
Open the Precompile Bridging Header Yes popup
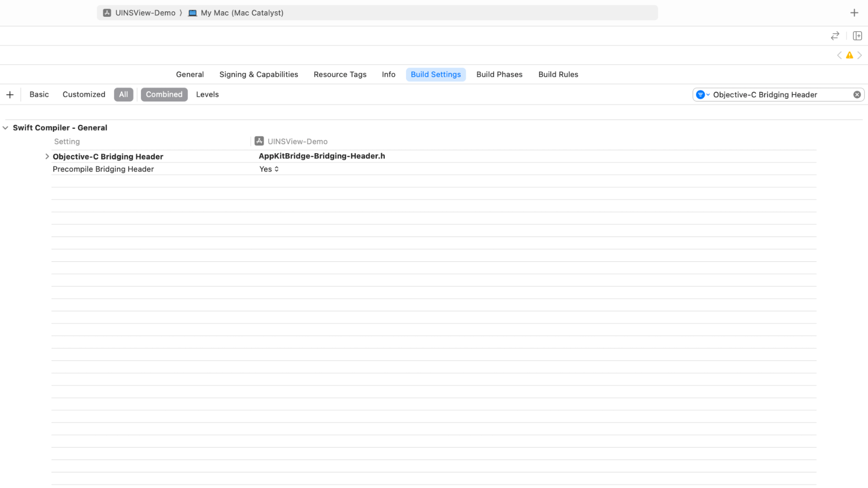269,169
